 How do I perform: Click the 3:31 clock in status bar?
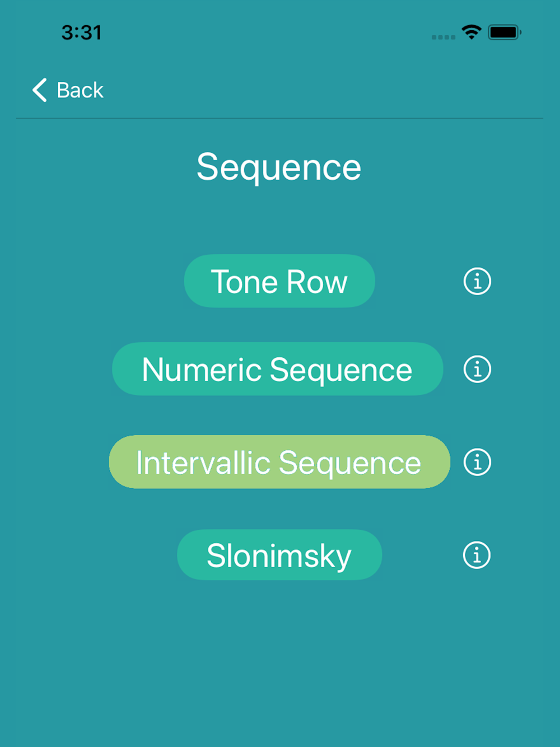click(x=82, y=32)
